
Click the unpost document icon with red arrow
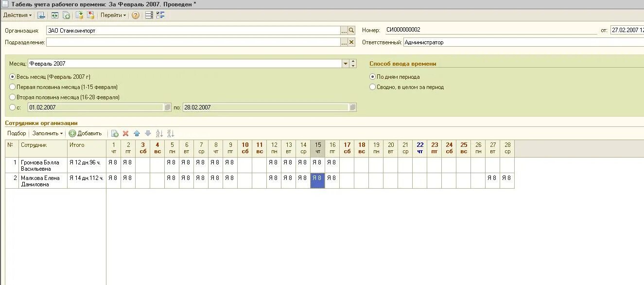pyautogui.click(x=90, y=15)
